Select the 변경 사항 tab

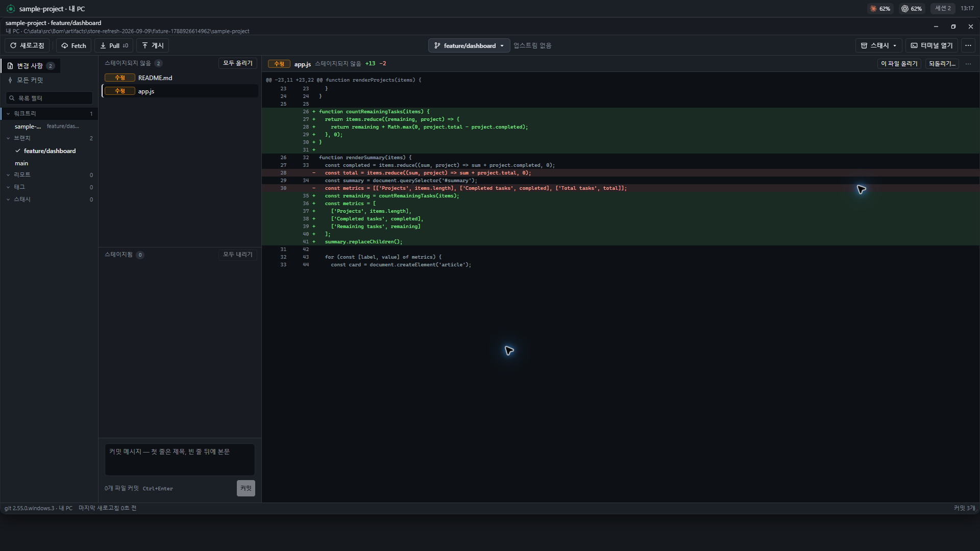[31, 66]
